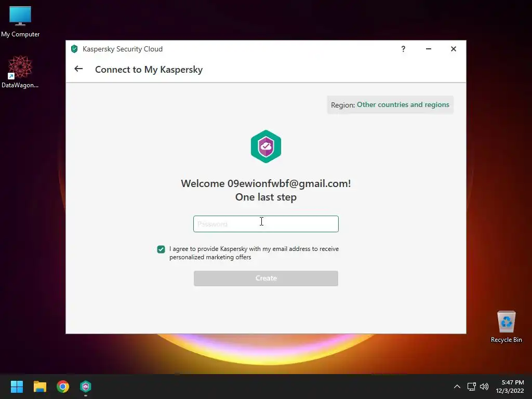Viewport: 532px width, 399px height.
Task: Select the Recycle Bin desktop icon
Action: [506, 326]
